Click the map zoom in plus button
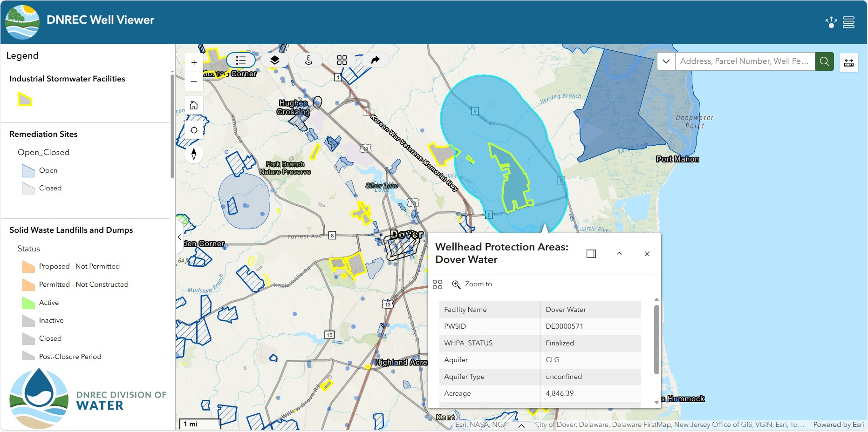 [194, 63]
